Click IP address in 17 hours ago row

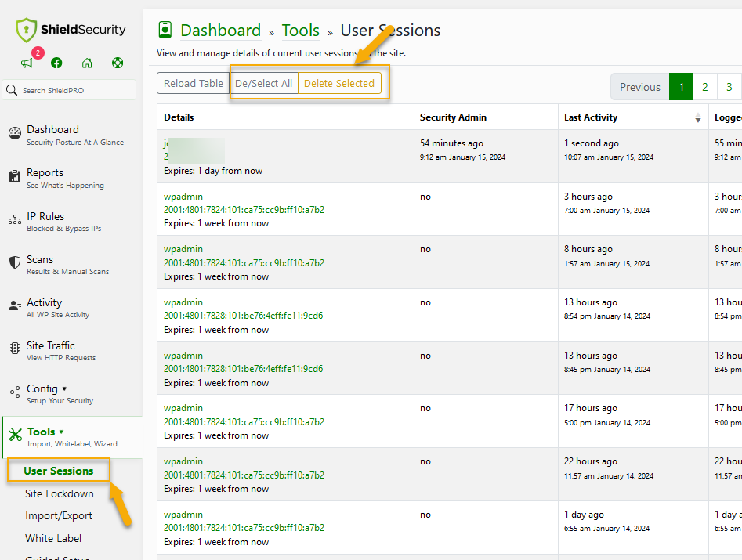[244, 421]
